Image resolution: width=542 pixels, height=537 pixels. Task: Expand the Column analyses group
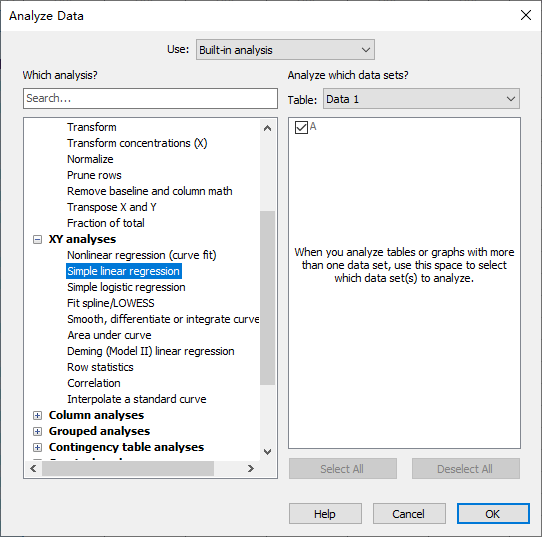pyautogui.click(x=37, y=415)
